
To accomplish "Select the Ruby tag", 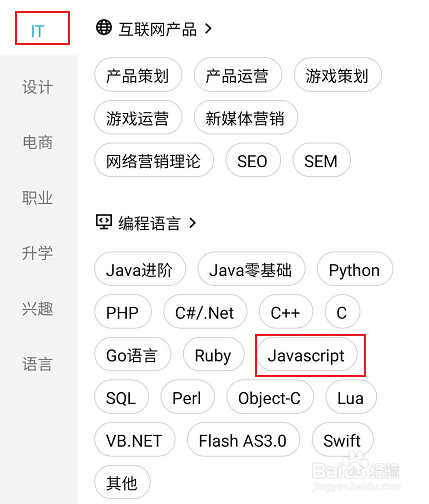I will coord(214,354).
